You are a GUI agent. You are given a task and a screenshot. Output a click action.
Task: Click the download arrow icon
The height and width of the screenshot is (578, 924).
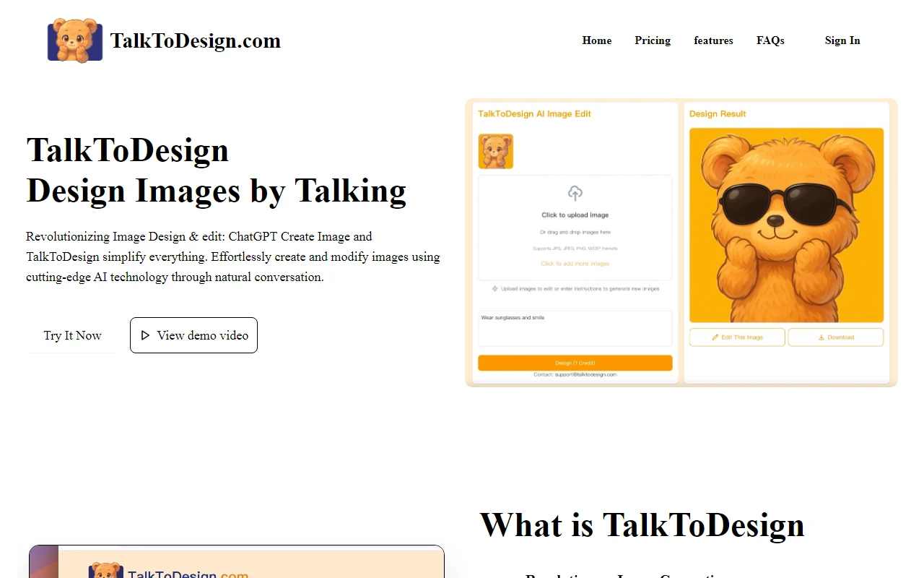[821, 337]
